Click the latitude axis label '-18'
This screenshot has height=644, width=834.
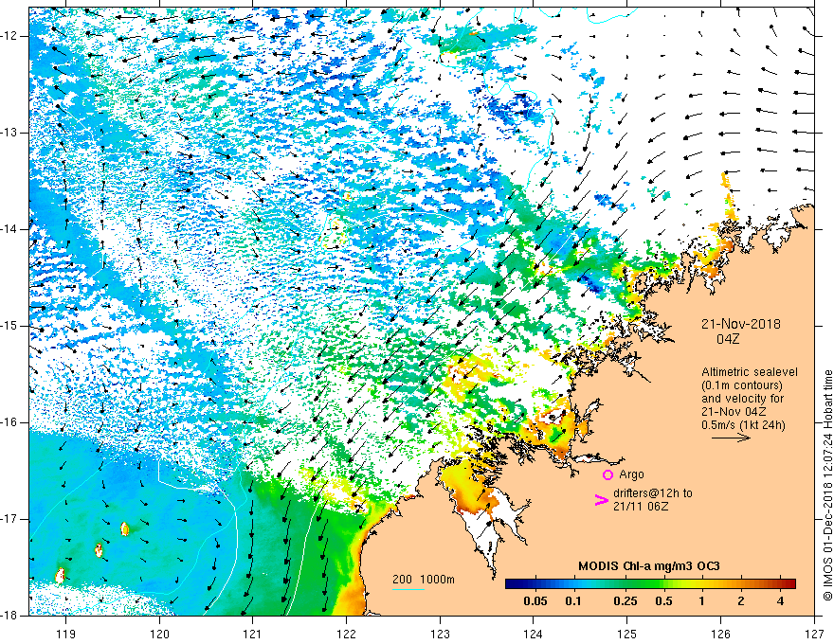[10, 616]
